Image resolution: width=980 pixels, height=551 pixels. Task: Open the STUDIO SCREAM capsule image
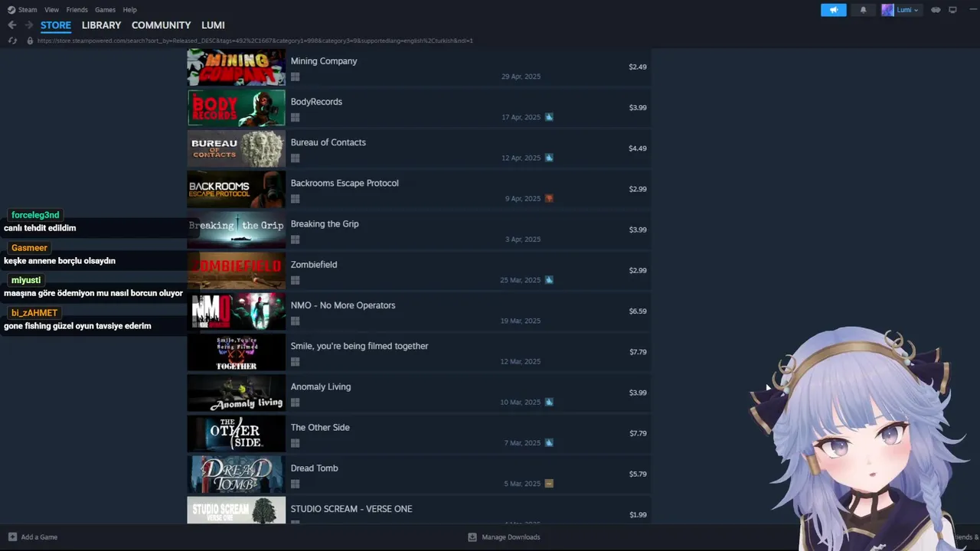pyautogui.click(x=237, y=510)
